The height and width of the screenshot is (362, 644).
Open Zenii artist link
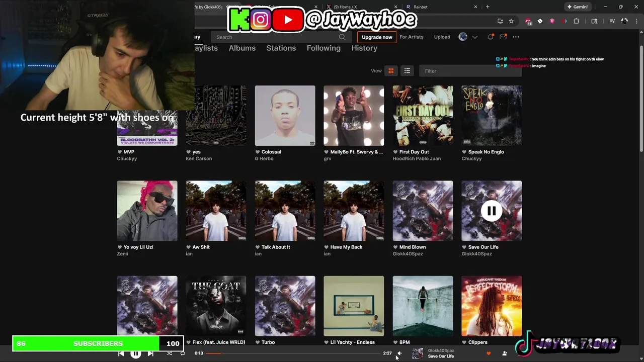[122, 254]
